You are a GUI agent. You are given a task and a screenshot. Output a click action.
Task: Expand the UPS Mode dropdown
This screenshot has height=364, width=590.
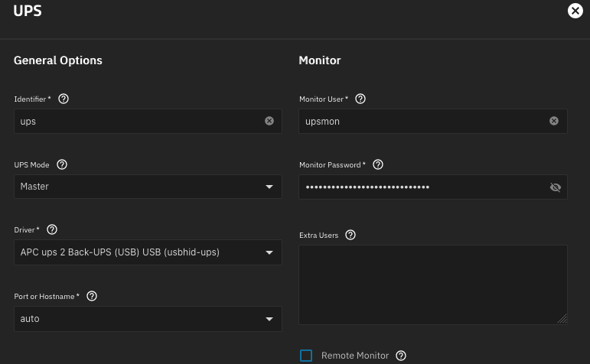pyautogui.click(x=269, y=187)
